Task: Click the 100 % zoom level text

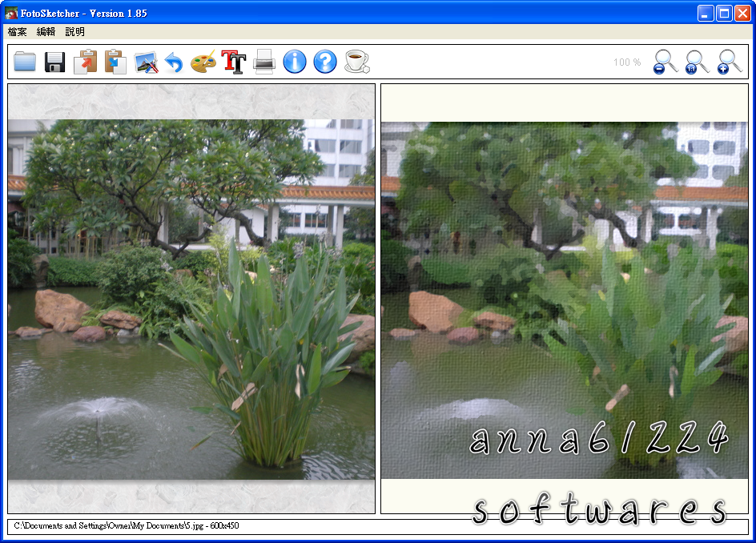Action: pos(627,62)
